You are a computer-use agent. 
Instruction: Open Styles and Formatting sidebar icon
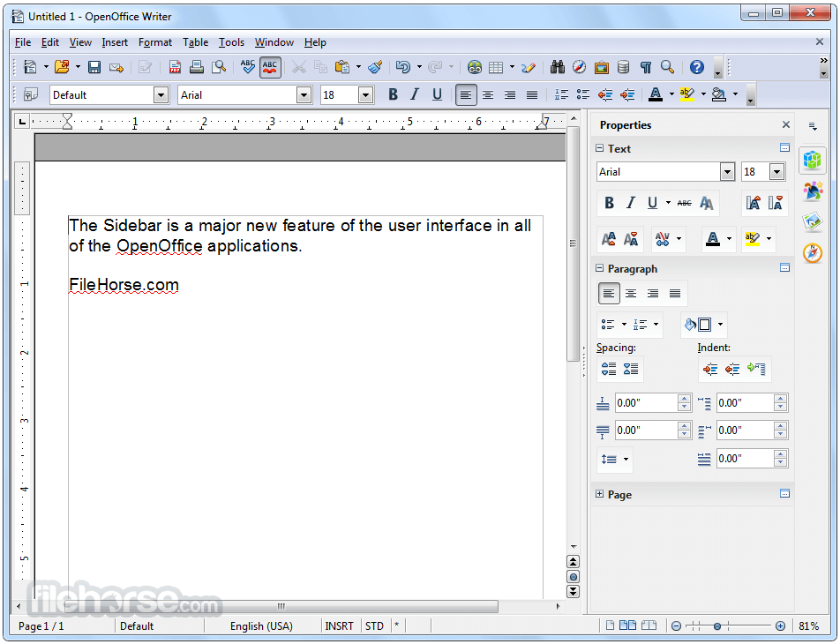tap(812, 191)
